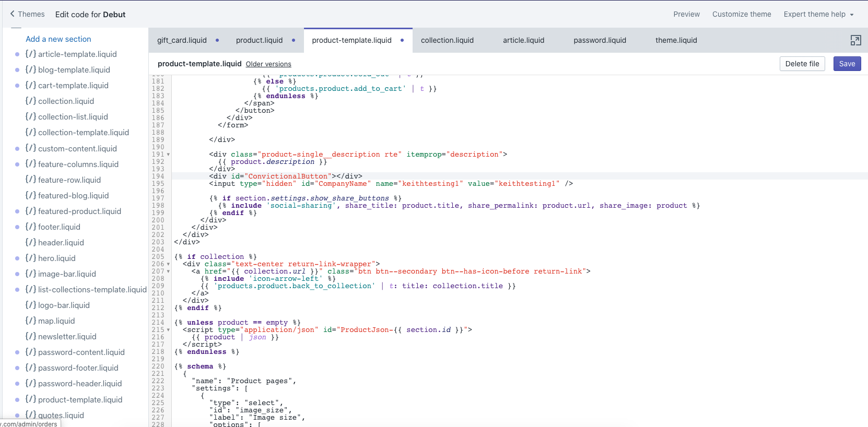Viewport: 868px width, 427px height.
Task: Open cart-template.liquid file name in the sidebar
Action: [73, 86]
